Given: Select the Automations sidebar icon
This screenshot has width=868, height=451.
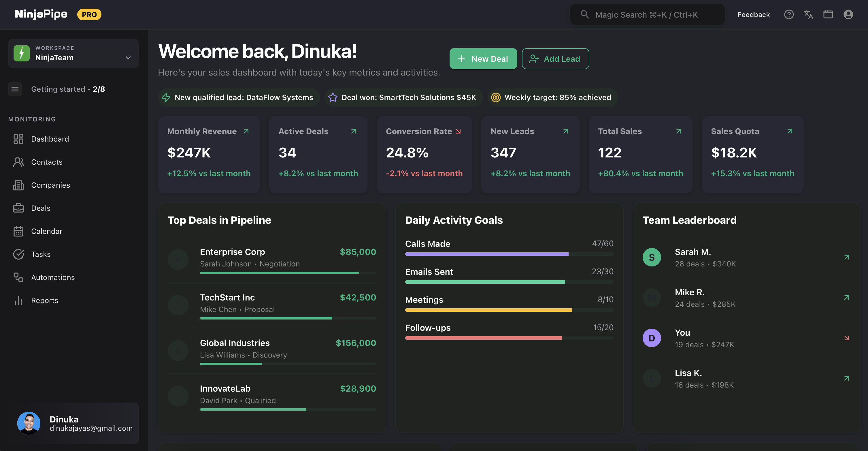Looking at the screenshot, I should (53, 277).
